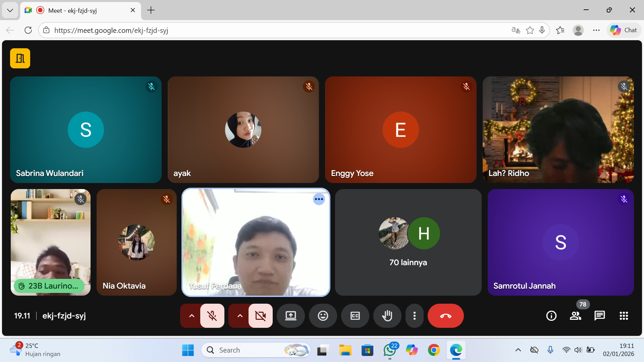Open the tile options on Yusuf Perdana's video

pos(319,199)
